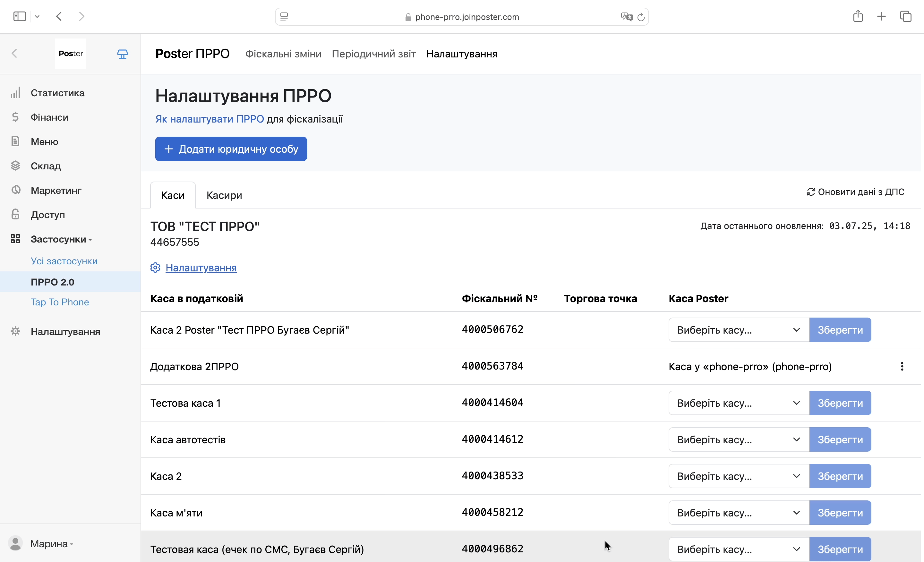Viewport: 924px width, 562px height.
Task: Open the Safari share menu
Action: click(x=858, y=16)
